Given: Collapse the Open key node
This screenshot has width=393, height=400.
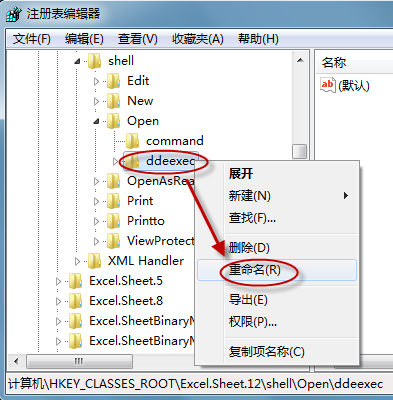Looking at the screenshot, I should point(97,122).
